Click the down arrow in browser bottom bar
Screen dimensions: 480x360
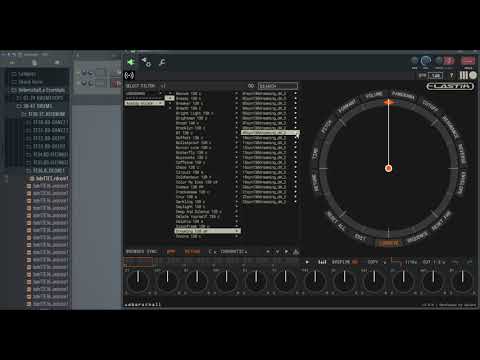click(277, 252)
